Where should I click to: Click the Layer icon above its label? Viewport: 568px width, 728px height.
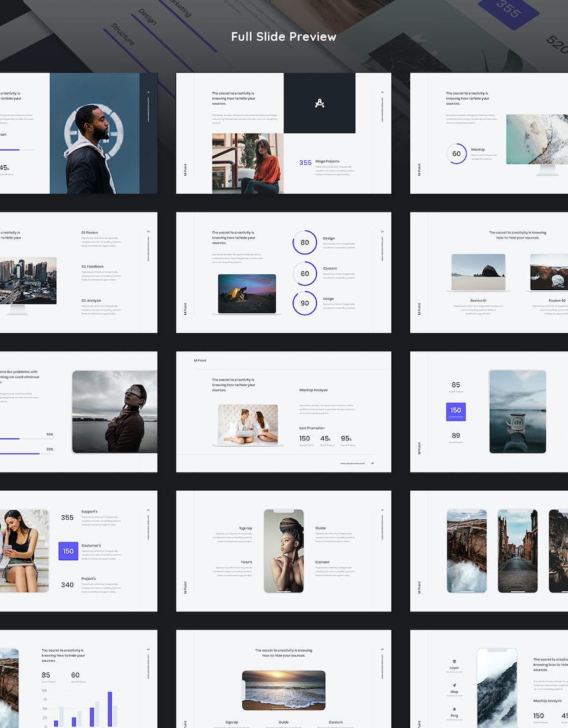[x=454, y=661]
